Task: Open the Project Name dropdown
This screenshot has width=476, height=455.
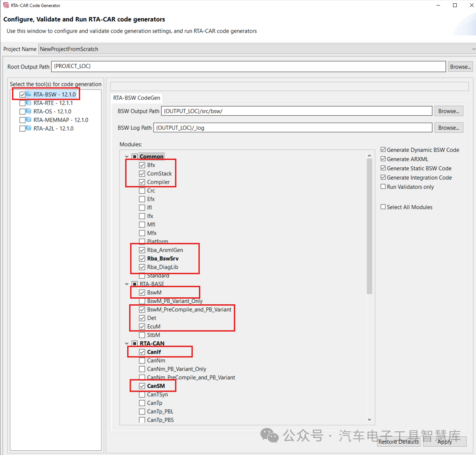Action: pyautogui.click(x=473, y=49)
